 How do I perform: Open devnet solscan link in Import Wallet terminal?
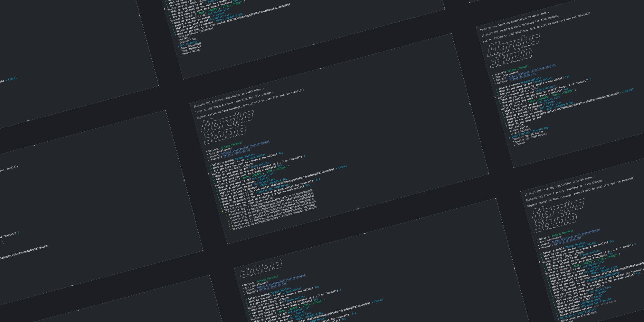tap(532, 71)
